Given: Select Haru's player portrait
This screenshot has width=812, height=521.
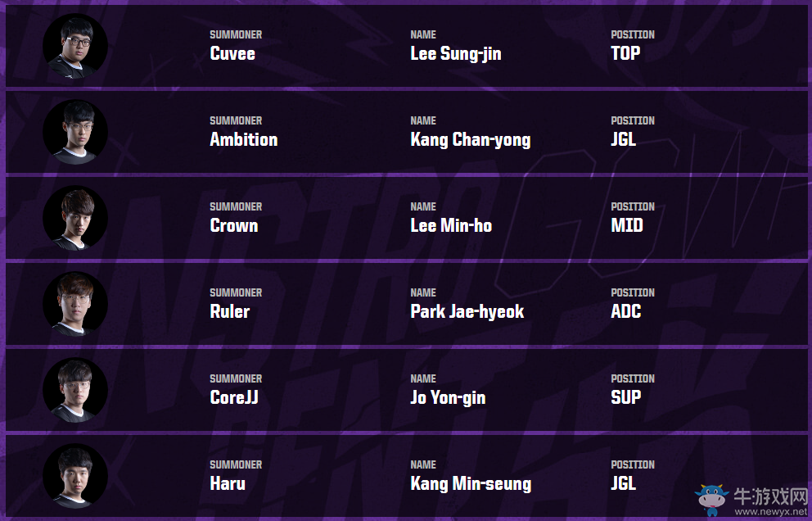Looking at the screenshot, I should (75, 476).
